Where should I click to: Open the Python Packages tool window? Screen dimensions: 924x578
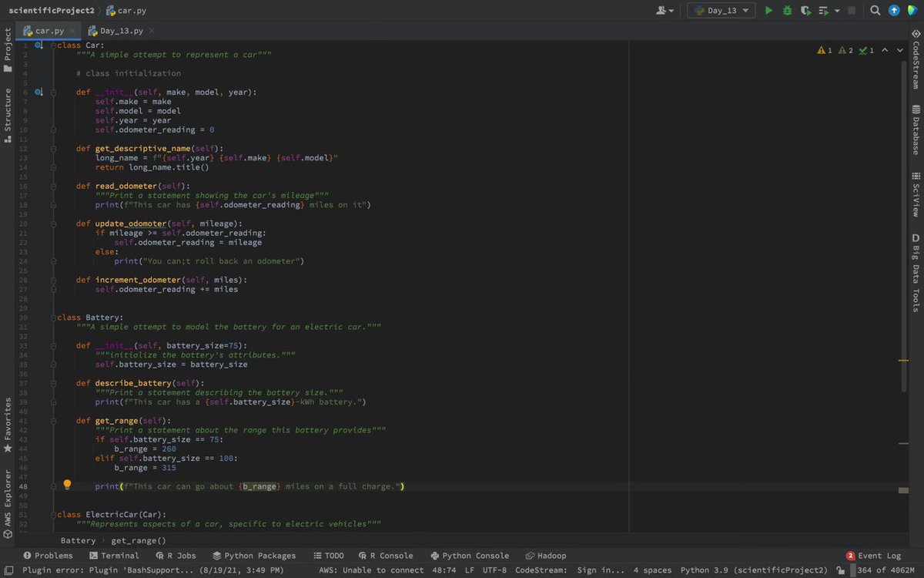click(254, 556)
